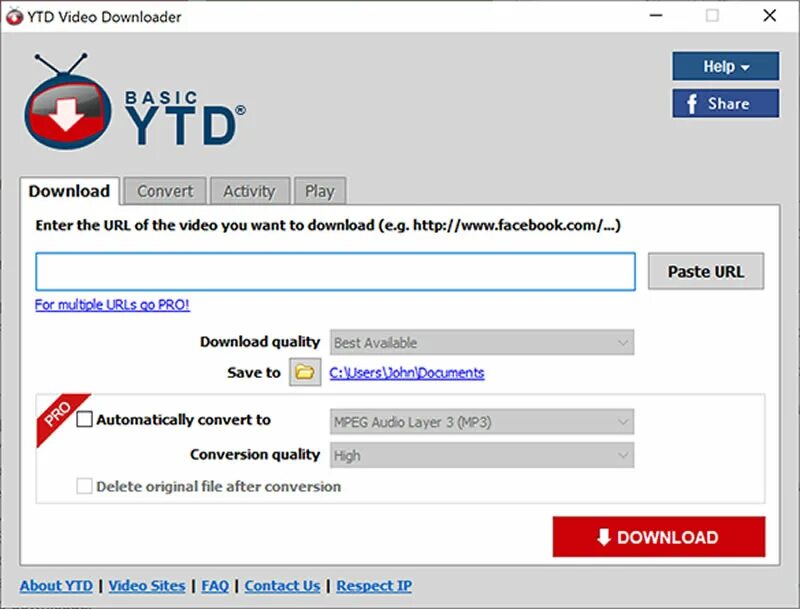This screenshot has width=800, height=609.
Task: Open the C:\Users\John\Documents path link
Action: click(407, 373)
